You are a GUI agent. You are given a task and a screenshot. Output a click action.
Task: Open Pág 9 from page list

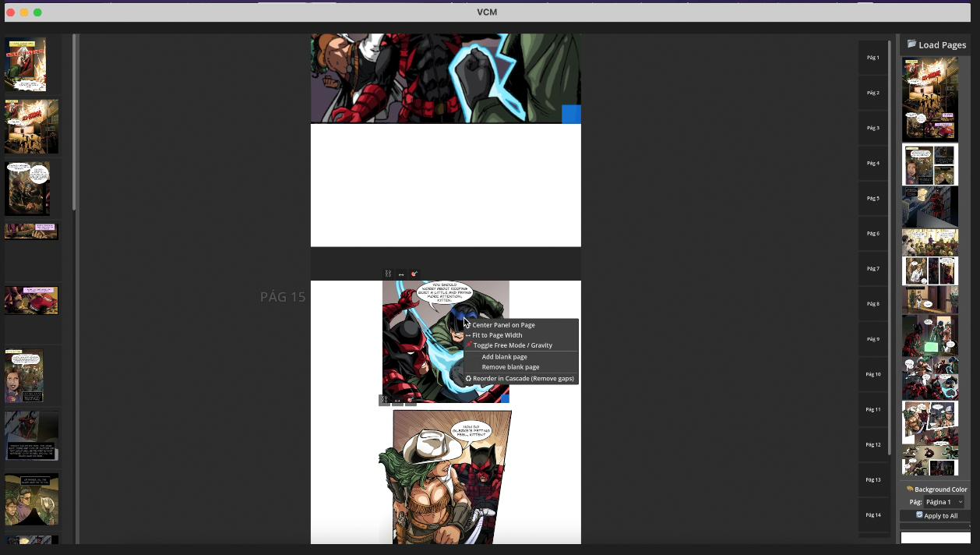873,339
